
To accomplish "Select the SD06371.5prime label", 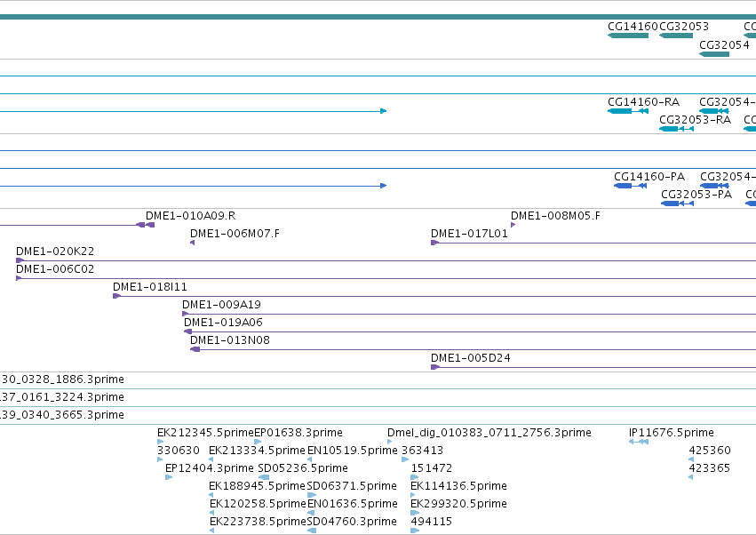I will (x=352, y=486).
